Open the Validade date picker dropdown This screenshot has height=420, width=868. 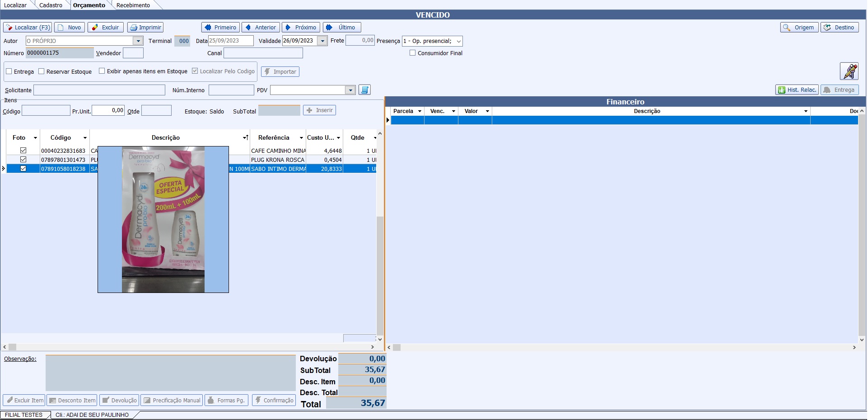(x=322, y=41)
